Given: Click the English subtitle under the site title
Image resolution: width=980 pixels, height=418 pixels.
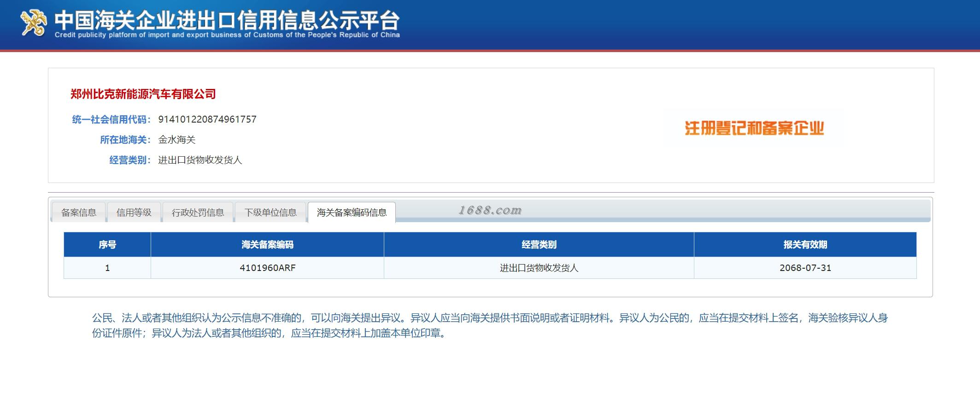Looking at the screenshot, I should click(x=227, y=35).
